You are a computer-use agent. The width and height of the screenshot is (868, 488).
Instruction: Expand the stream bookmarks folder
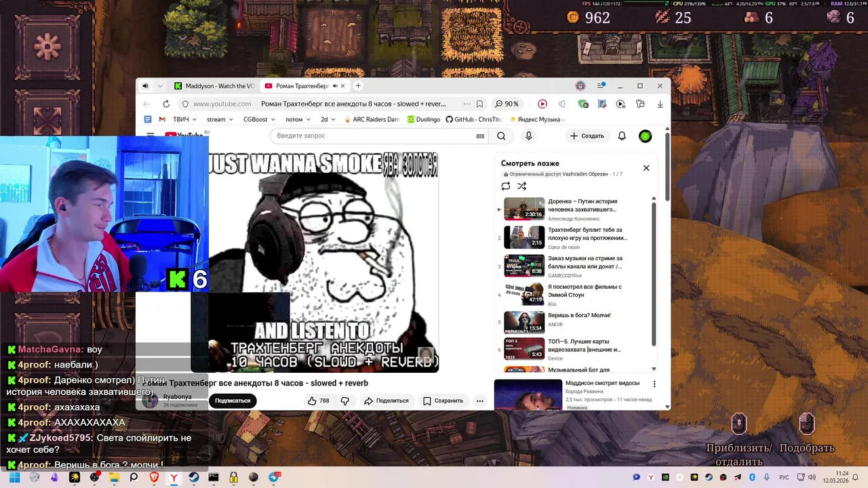click(220, 119)
